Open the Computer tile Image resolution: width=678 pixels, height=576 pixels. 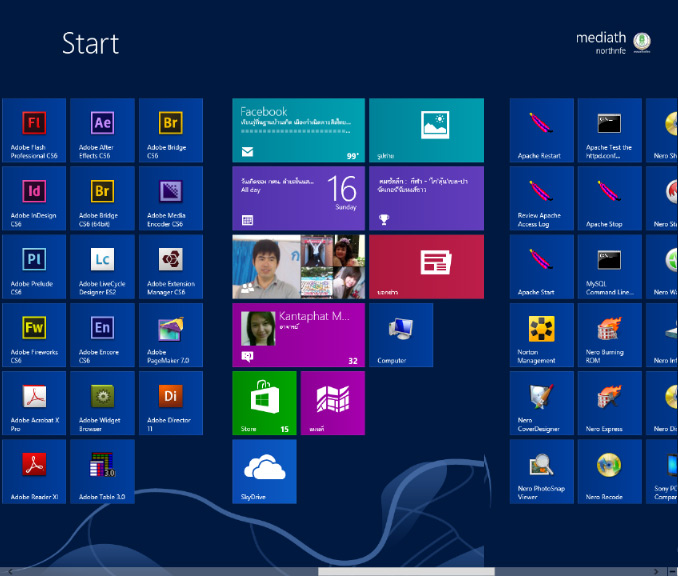pos(401,335)
